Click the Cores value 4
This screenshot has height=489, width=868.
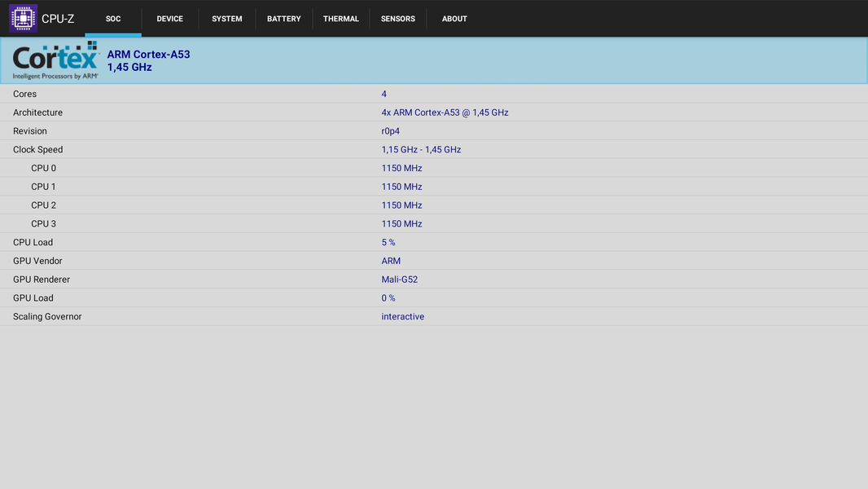coord(384,95)
